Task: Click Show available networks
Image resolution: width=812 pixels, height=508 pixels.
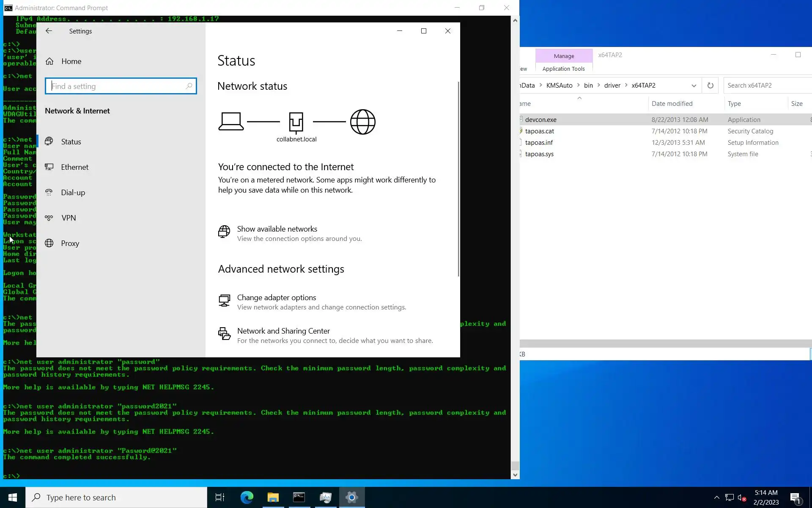Action: [x=277, y=229]
